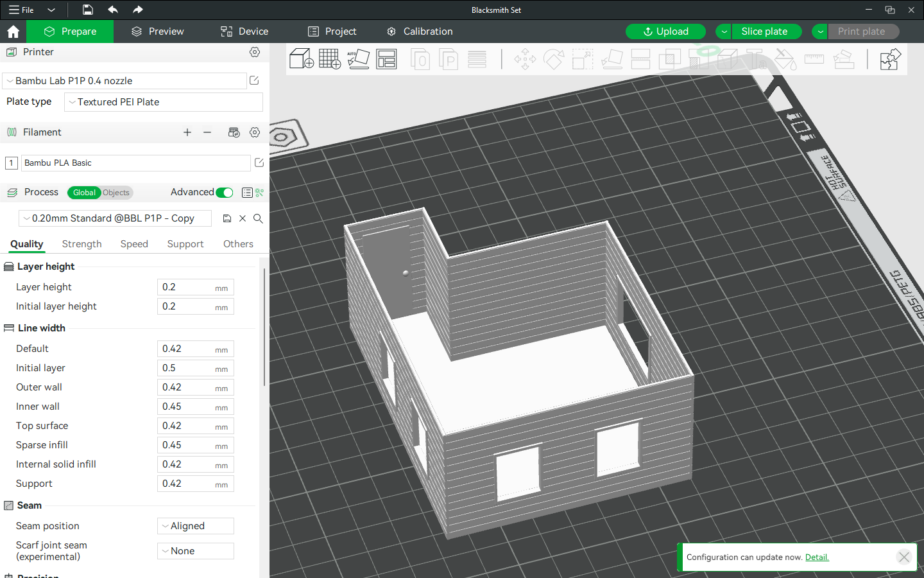Click the Split to parts icon

[x=449, y=59]
